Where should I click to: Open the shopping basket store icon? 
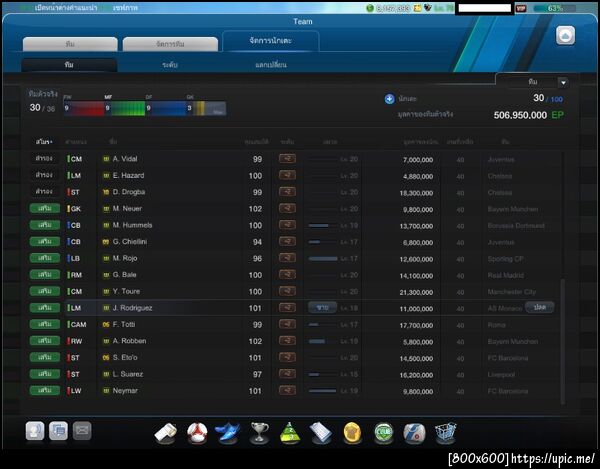(446, 433)
